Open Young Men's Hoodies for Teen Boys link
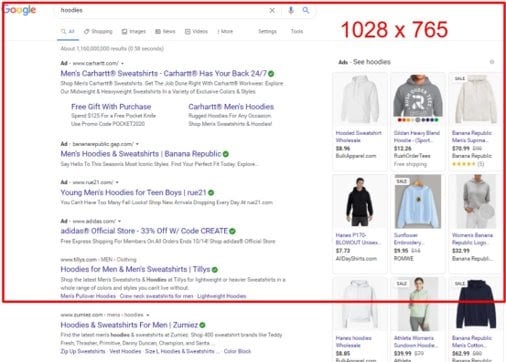Viewport: 506px width, 362px height. pos(133,192)
